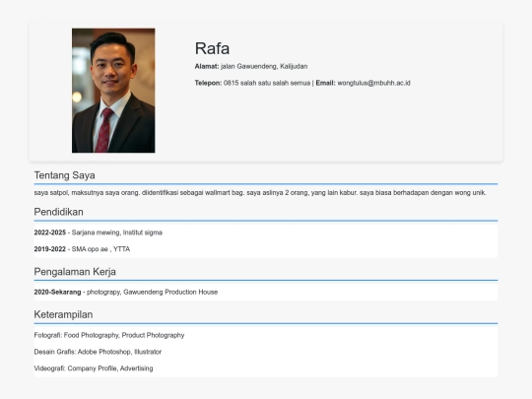
Task: Click the paragraph starting "saya satpol"
Action: [x=260, y=193]
